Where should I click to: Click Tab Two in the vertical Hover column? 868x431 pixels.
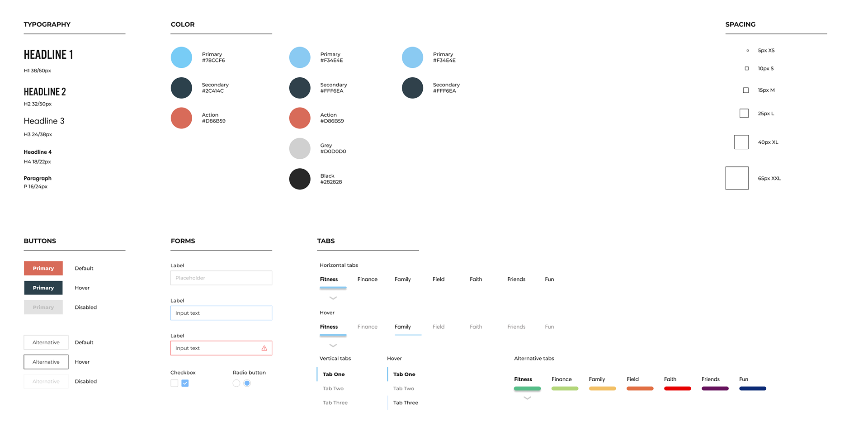(404, 388)
